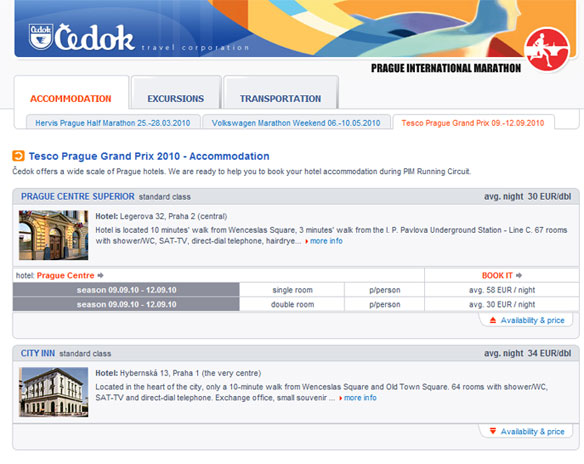This screenshot has width=584, height=464.
Task: Open PRAGUE CENTRE SUPERIOR hotel title
Action: [x=77, y=197]
